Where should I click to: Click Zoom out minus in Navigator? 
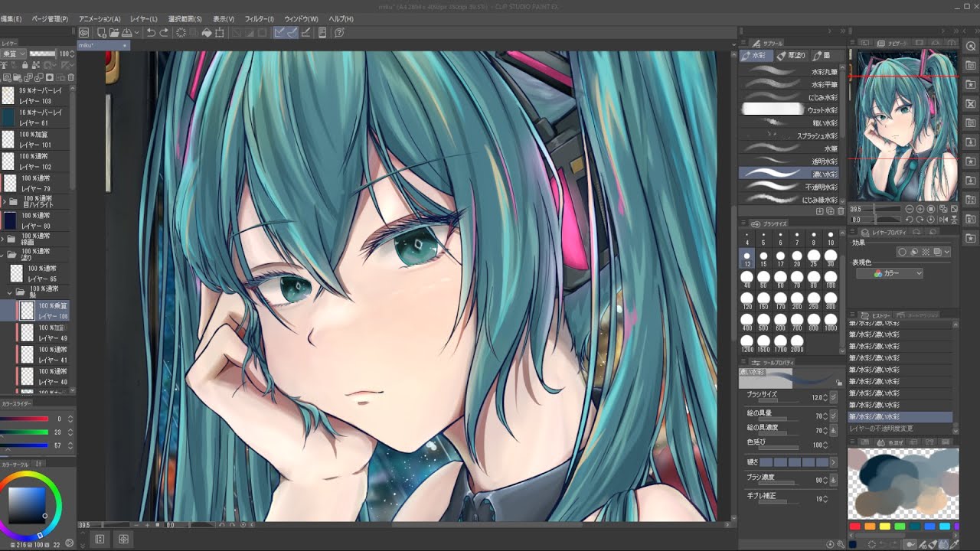point(910,208)
